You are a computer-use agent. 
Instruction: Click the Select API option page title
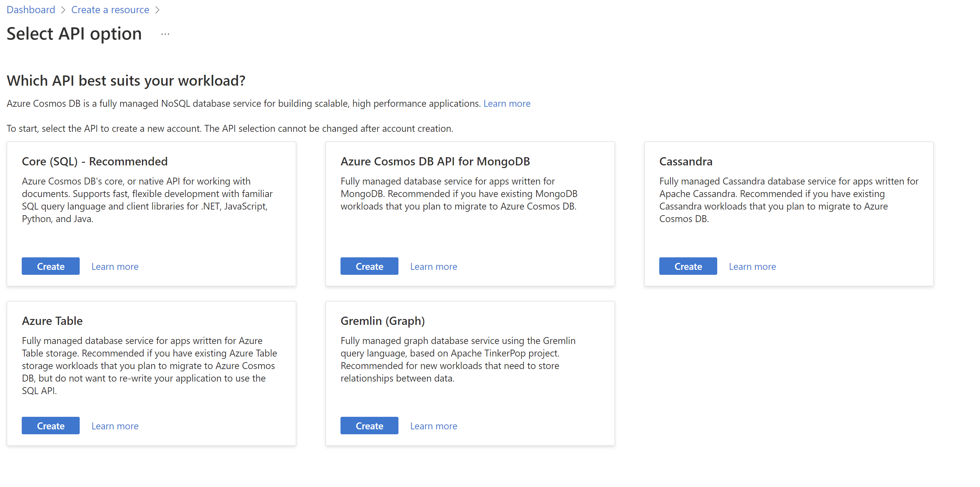74,34
